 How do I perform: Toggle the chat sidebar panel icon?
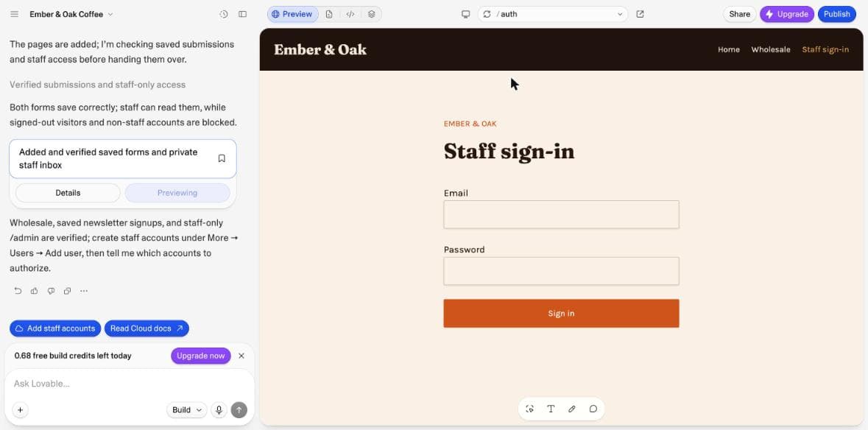pyautogui.click(x=242, y=15)
